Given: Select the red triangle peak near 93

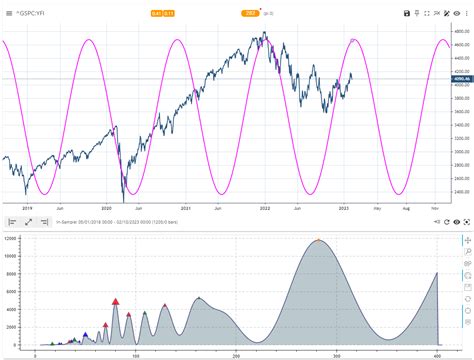Looking at the screenshot, I should [x=129, y=314].
